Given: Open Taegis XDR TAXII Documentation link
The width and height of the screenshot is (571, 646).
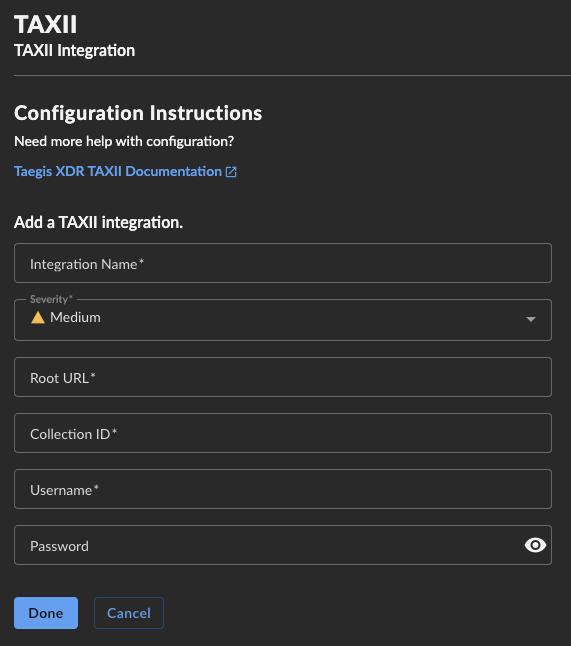Looking at the screenshot, I should tap(118, 171).
